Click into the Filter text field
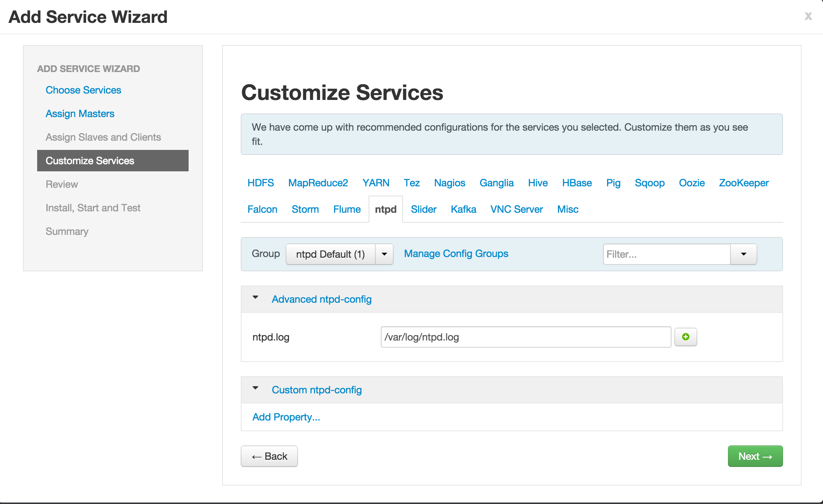This screenshot has width=823, height=504. click(x=667, y=254)
